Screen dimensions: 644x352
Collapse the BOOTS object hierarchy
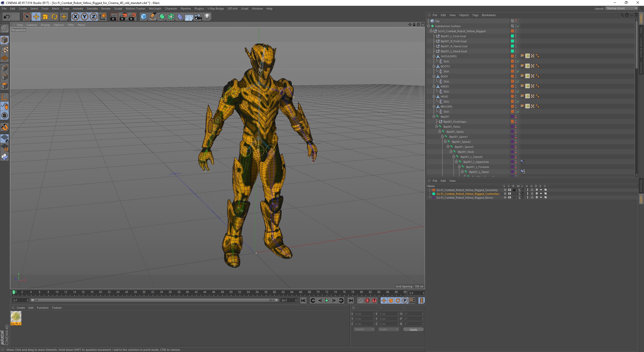point(434,66)
